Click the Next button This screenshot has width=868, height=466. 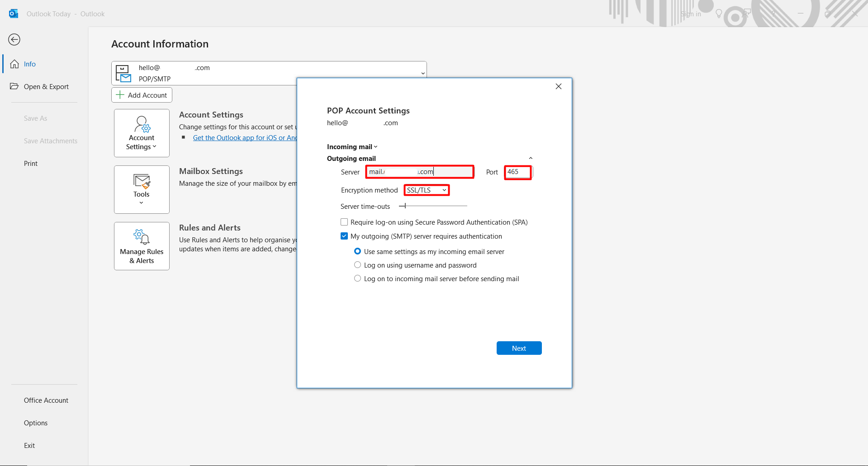[x=519, y=348]
